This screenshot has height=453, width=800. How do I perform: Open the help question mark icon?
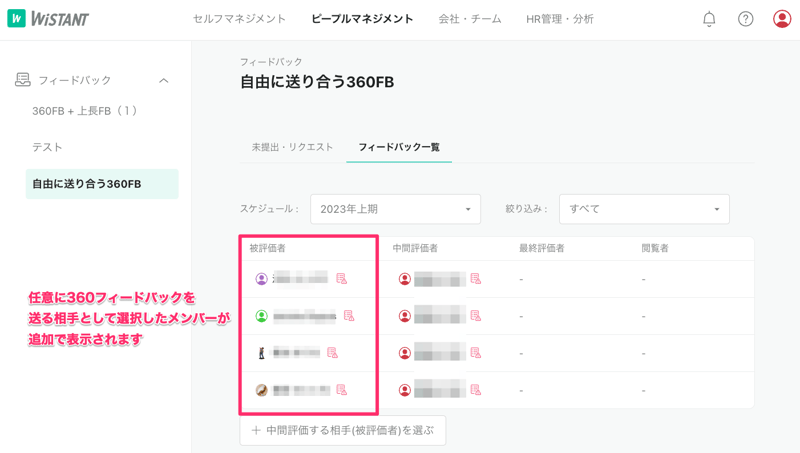point(745,19)
